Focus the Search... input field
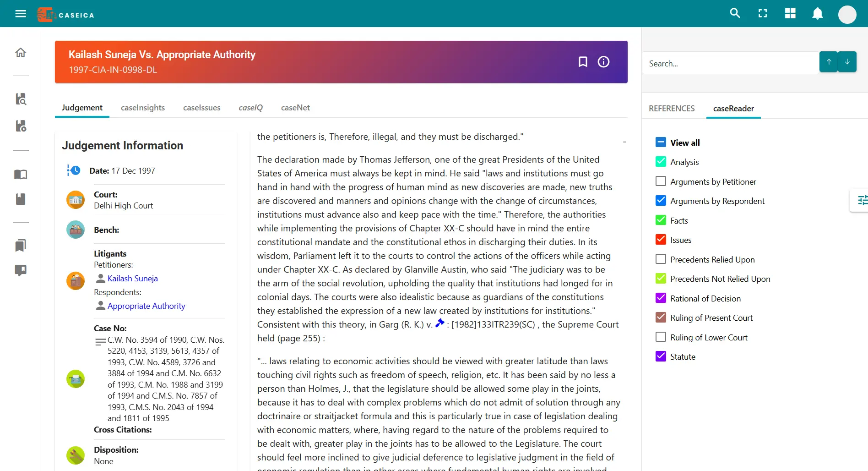 731,63
